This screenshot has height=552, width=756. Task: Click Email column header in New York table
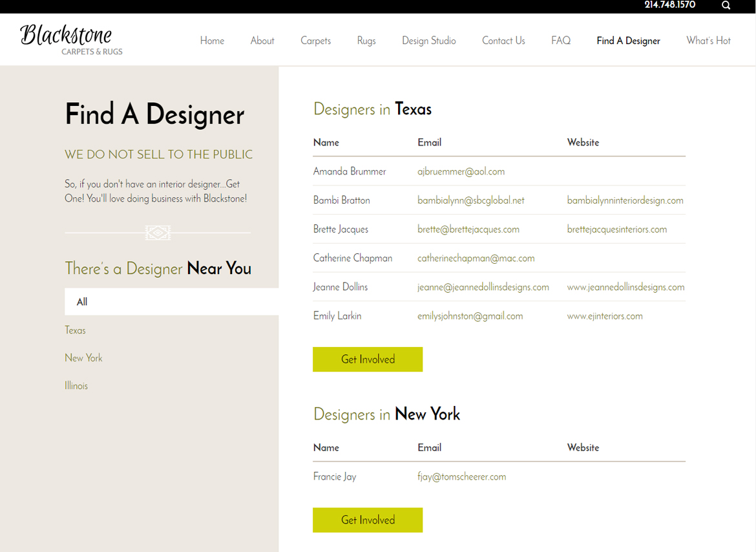429,448
